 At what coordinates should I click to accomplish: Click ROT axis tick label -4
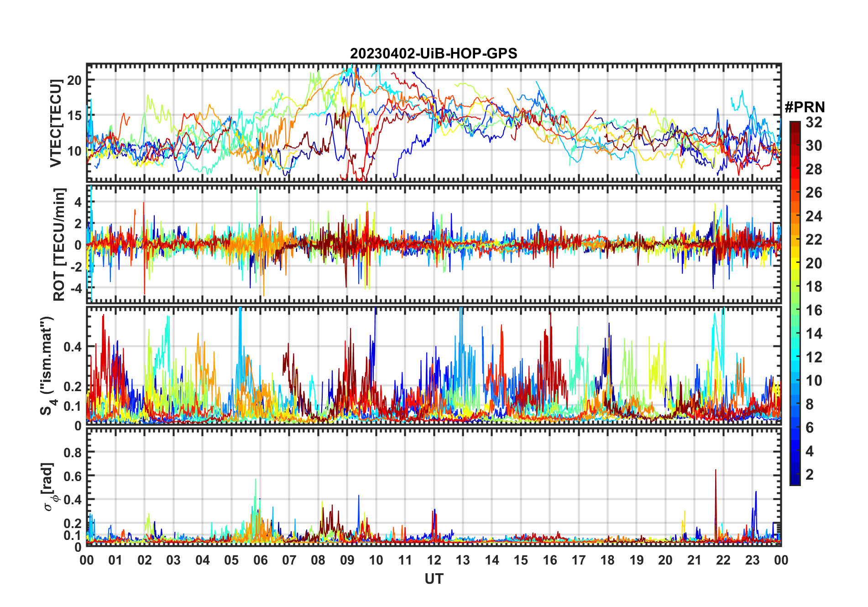76,288
